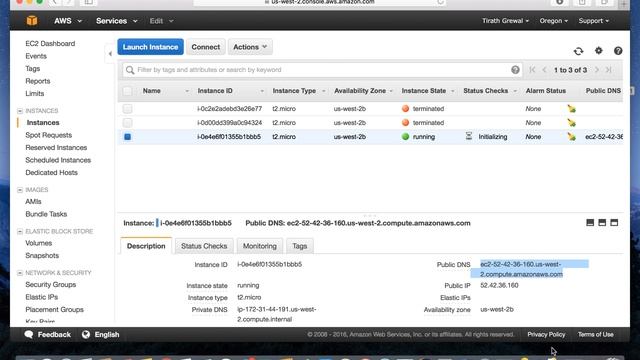Go to the last page of results

[609, 70]
